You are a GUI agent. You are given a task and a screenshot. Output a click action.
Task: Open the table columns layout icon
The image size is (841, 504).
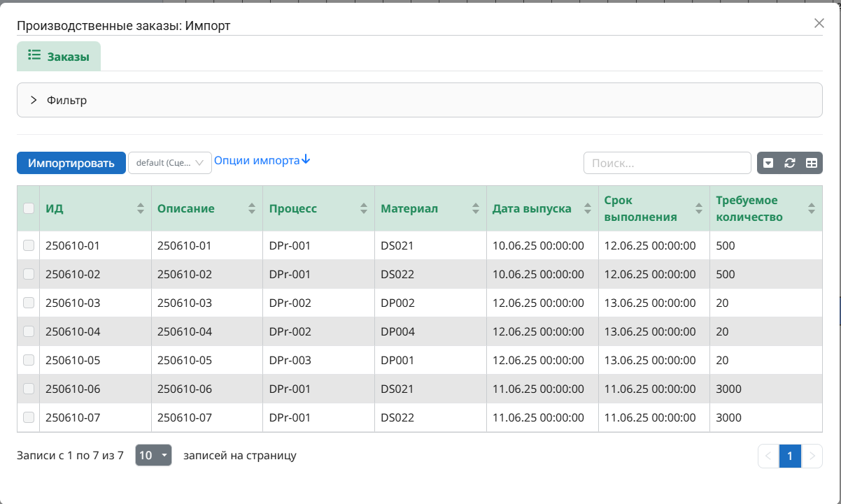(812, 163)
